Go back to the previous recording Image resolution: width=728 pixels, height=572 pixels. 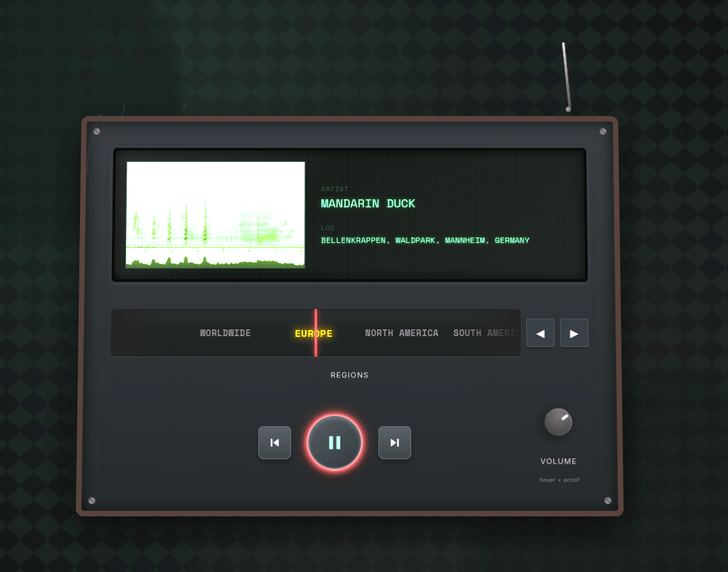tap(275, 443)
